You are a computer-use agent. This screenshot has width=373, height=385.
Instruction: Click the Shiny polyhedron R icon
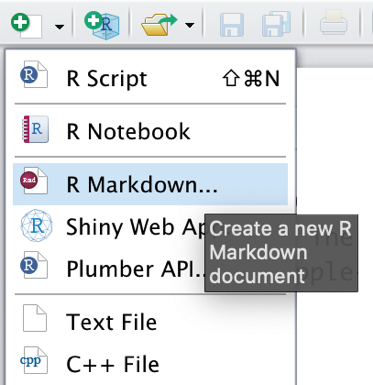(x=36, y=226)
